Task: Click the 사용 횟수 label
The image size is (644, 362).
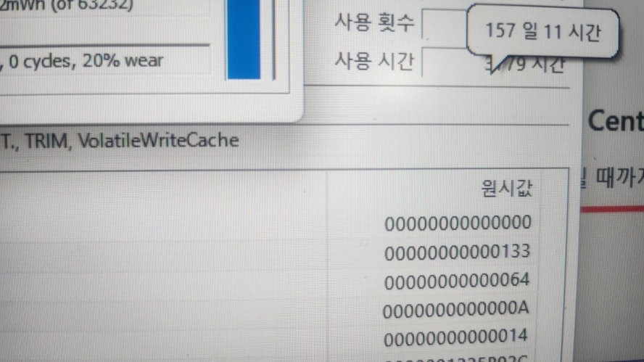Action: [373, 22]
